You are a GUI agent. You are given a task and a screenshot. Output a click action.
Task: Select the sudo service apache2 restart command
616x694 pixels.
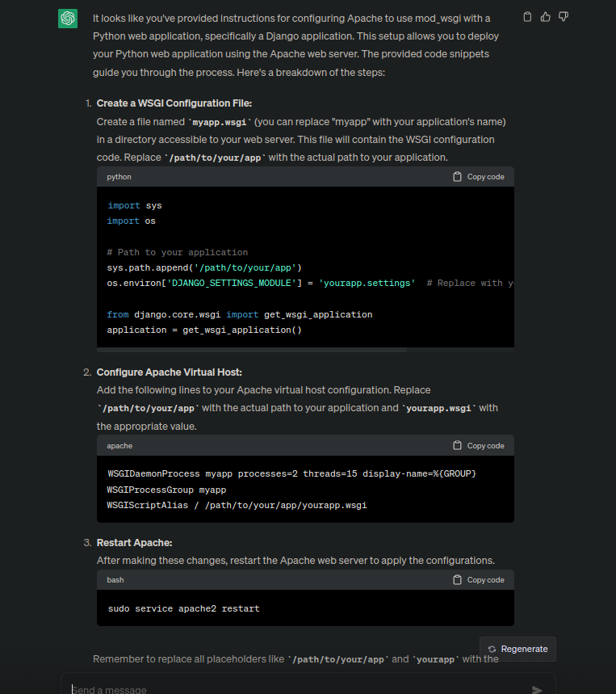coord(182,608)
